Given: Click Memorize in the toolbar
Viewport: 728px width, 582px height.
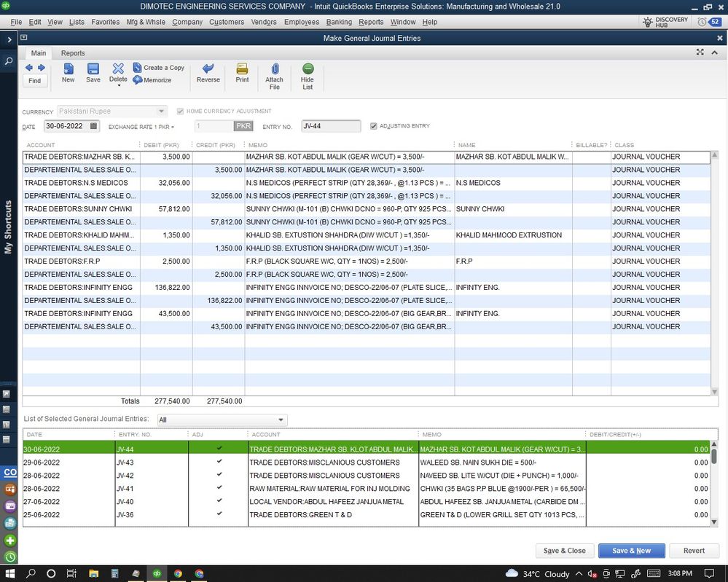Looking at the screenshot, I should coord(152,80).
